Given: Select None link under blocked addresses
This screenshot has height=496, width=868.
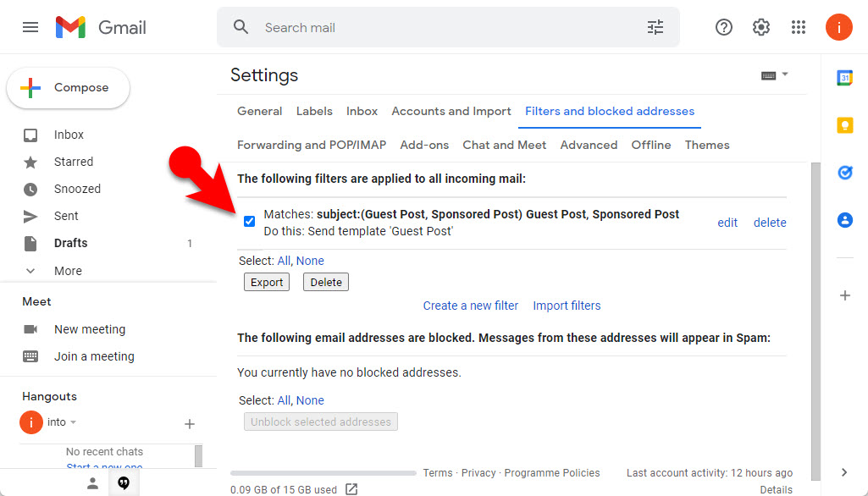Looking at the screenshot, I should 310,400.
